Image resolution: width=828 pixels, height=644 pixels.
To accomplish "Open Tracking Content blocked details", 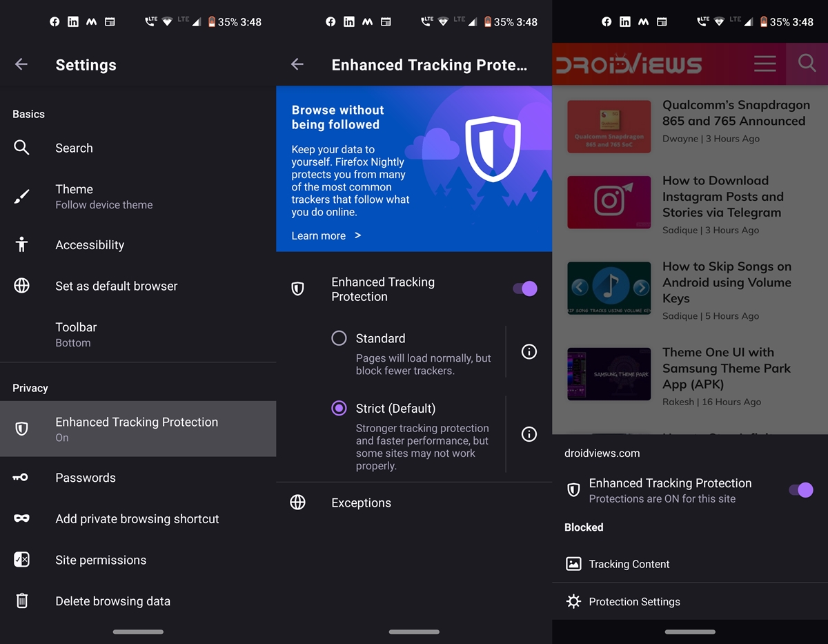I will pyautogui.click(x=690, y=564).
